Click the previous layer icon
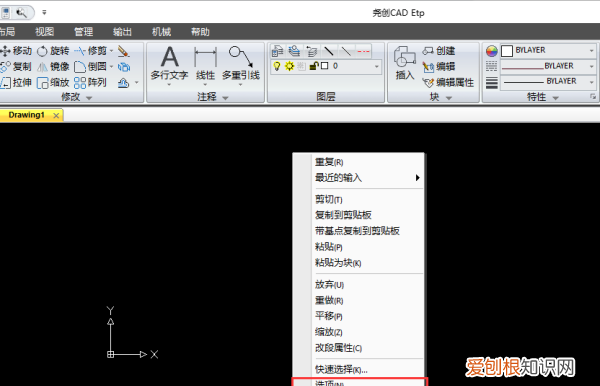The height and width of the screenshot is (386, 600). click(311, 50)
